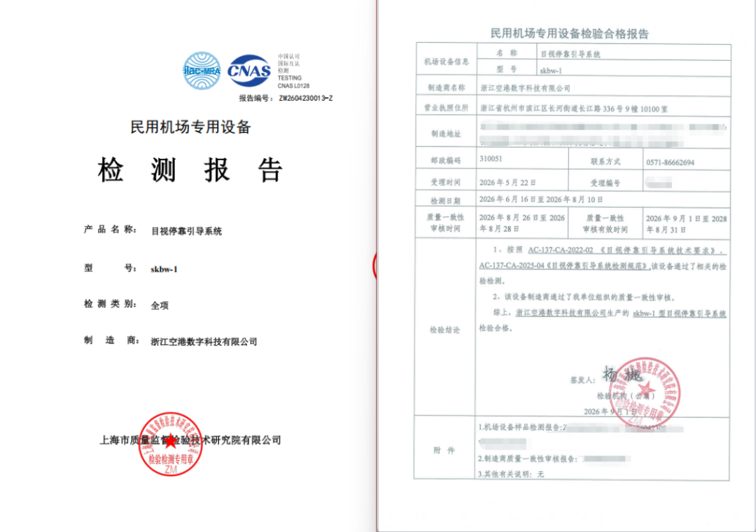Click the cover page label 产品名称
This screenshot has width=756, height=532.
[111, 230]
